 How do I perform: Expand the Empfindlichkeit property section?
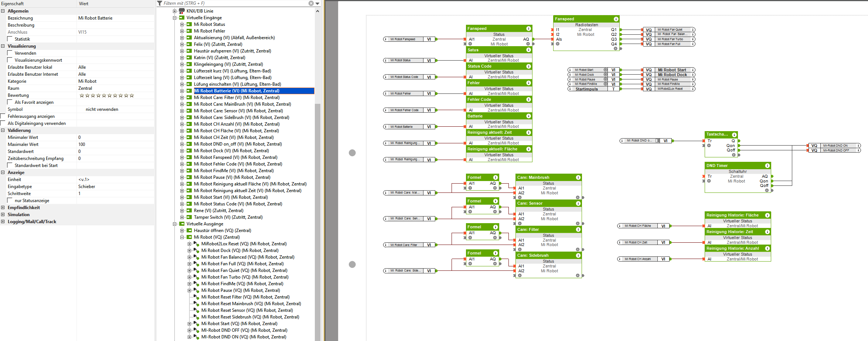pyautogui.click(x=3, y=208)
